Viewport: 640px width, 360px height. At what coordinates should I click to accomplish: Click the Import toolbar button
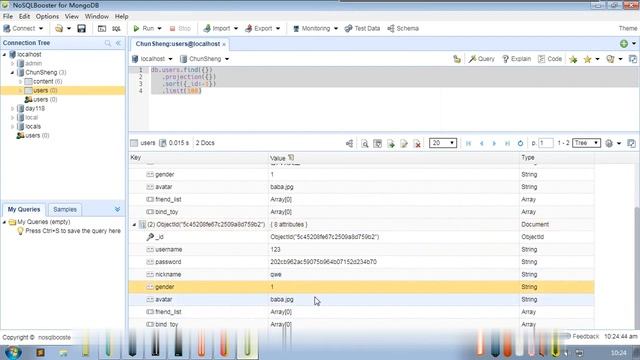217,28
